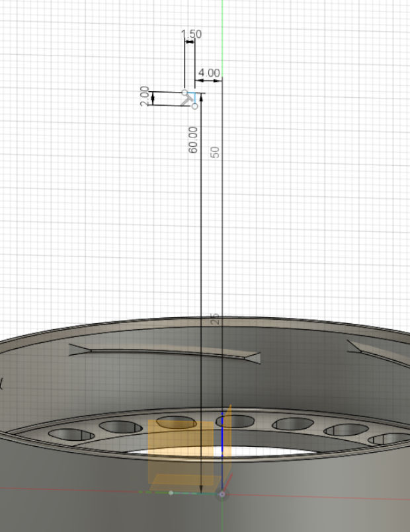Select the 1.50 dimension value
The width and height of the screenshot is (410, 532).
click(191, 34)
